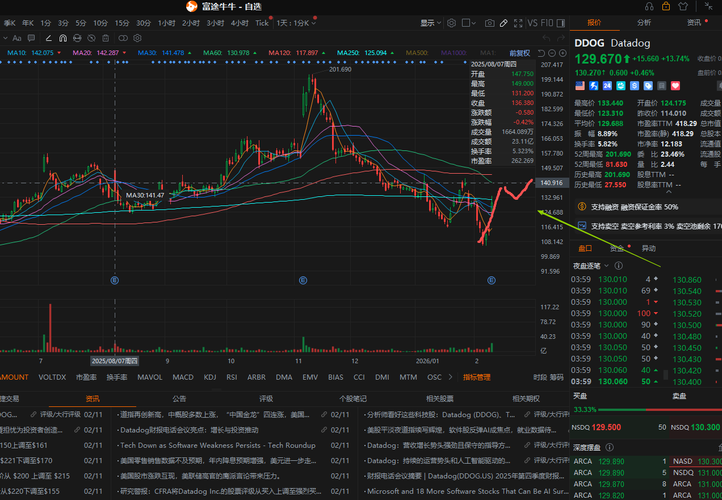Viewport: 722px width, 500px height.
Task: Open customer service headset icon
Action: tap(649, 6)
